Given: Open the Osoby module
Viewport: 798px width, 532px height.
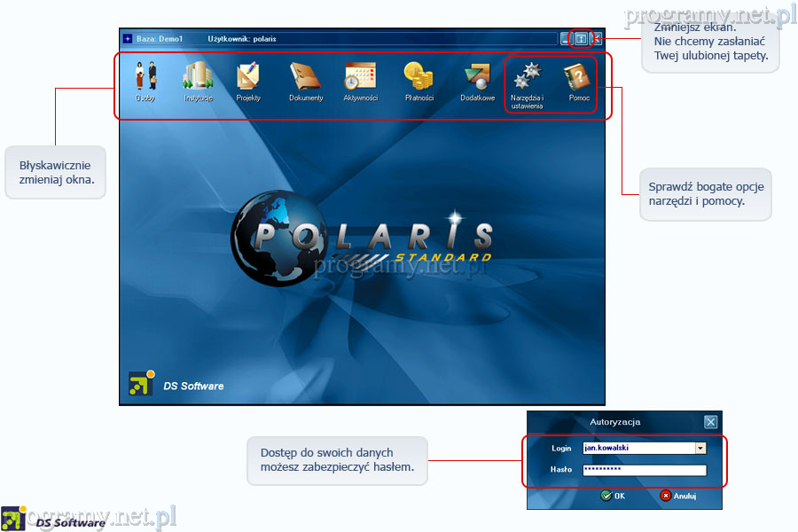Looking at the screenshot, I should pos(145,78).
